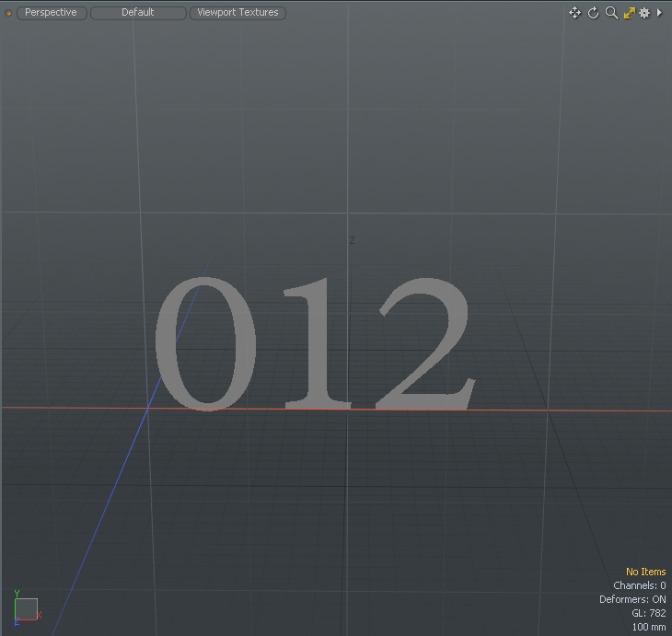672x636 pixels.
Task: Click the 100 mm grid size readout
Action: (648, 627)
